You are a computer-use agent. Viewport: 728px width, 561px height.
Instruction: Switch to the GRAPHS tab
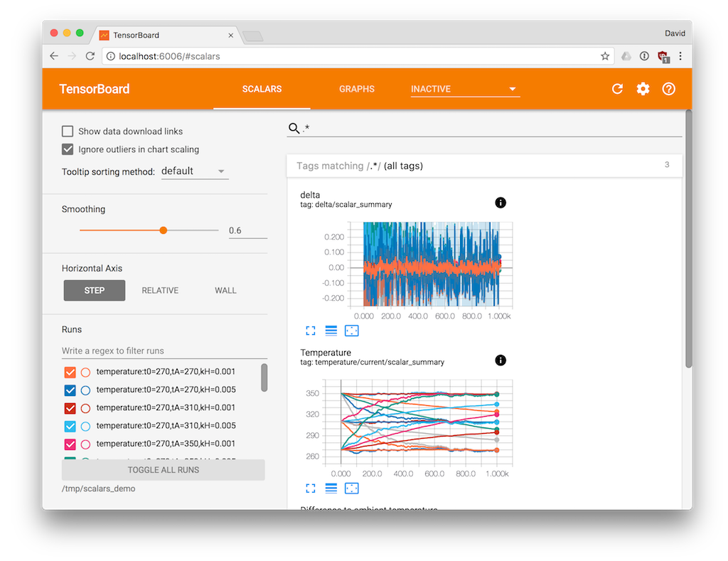357,88
